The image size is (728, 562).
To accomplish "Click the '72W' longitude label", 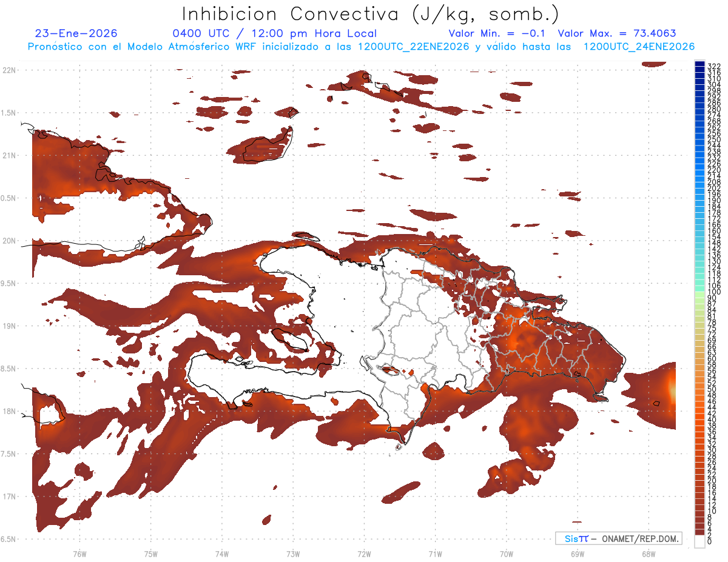I will pos(364,554).
